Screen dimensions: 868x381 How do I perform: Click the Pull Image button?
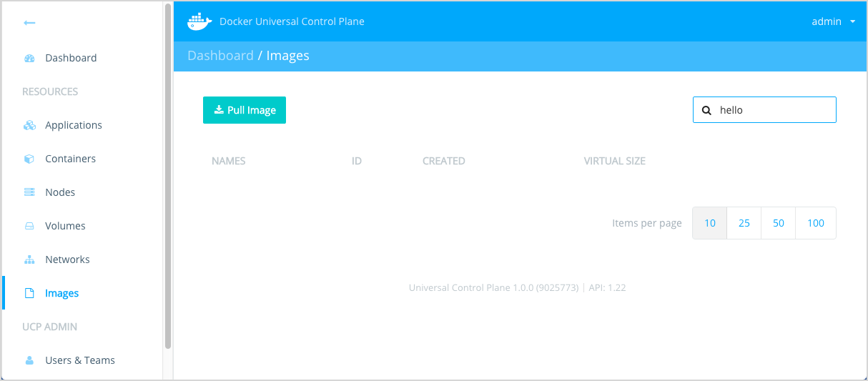(245, 110)
